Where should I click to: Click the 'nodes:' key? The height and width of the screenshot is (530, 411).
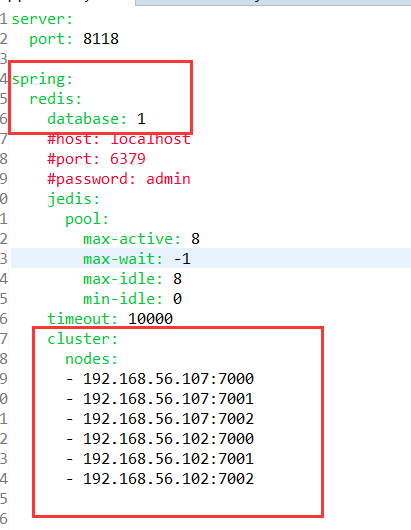pyautogui.click(x=91, y=358)
